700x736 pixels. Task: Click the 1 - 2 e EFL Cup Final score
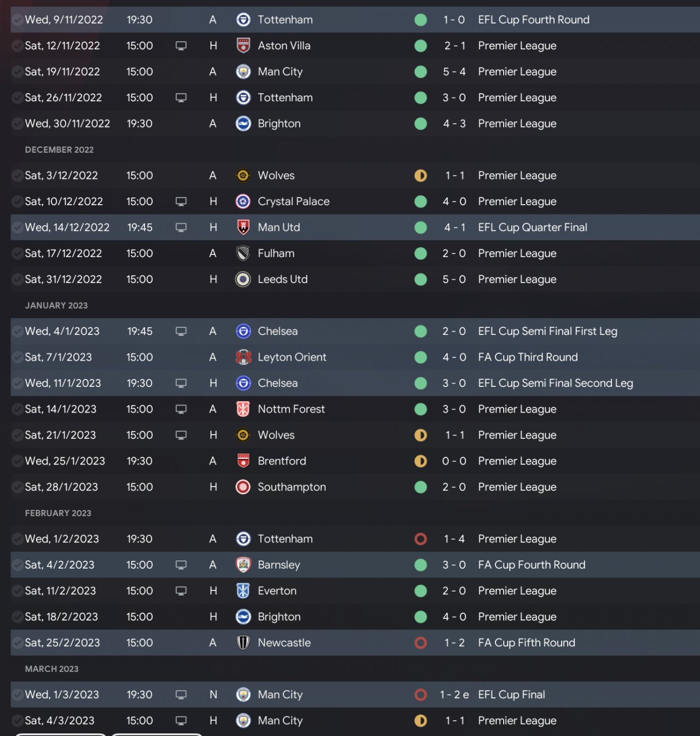pos(454,694)
